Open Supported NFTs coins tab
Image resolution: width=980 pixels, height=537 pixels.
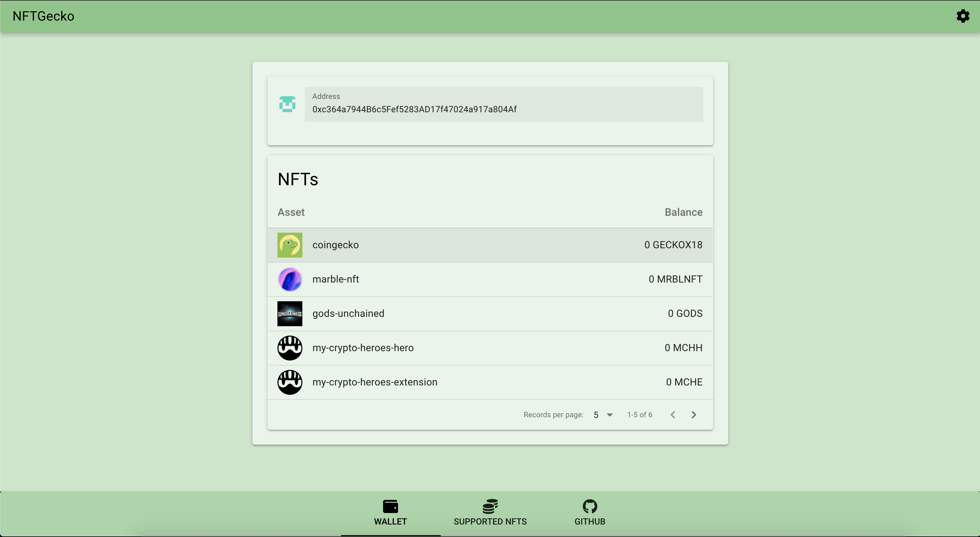[490, 513]
